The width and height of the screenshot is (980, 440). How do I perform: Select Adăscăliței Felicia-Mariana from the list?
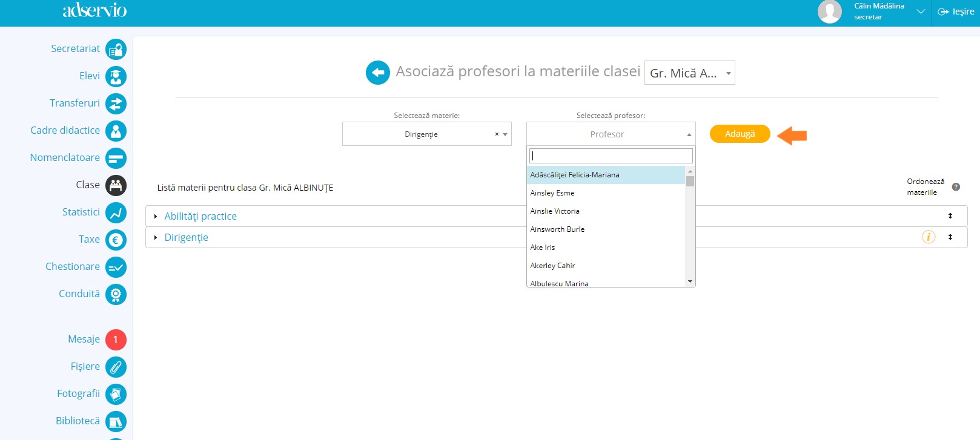click(606, 175)
